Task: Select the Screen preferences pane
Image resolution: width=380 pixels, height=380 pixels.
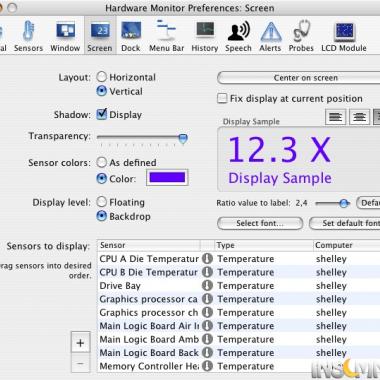Action: [100, 36]
